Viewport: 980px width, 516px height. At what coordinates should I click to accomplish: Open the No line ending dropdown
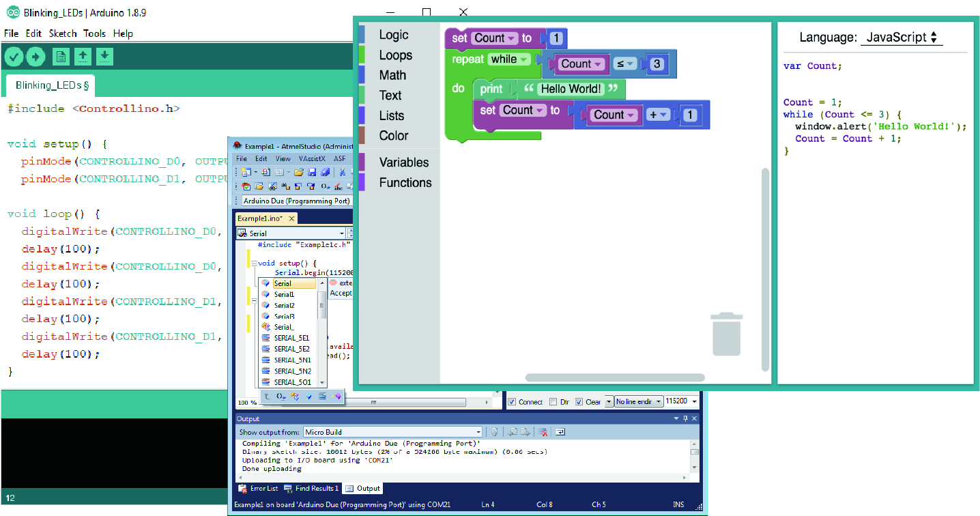click(x=639, y=402)
